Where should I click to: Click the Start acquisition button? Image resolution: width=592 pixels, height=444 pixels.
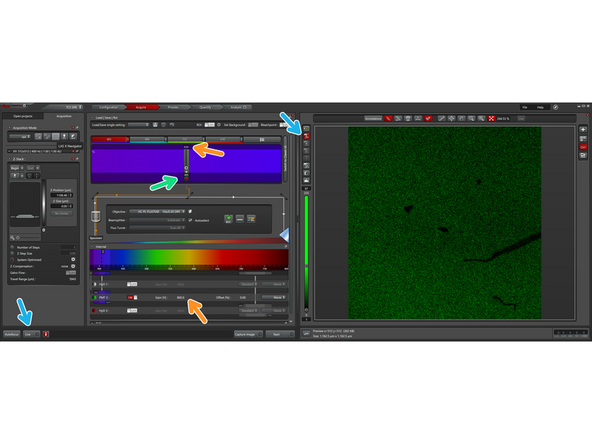[280, 334]
